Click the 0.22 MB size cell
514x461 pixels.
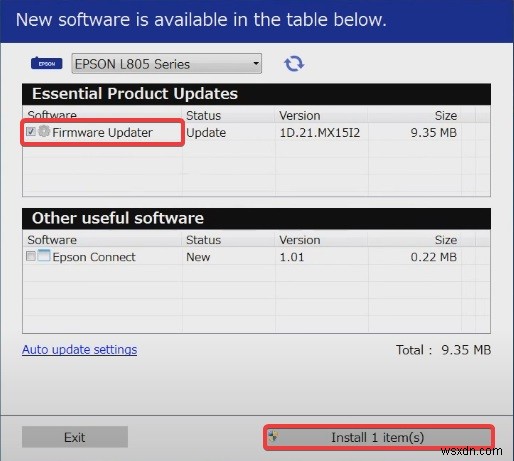[433, 257]
